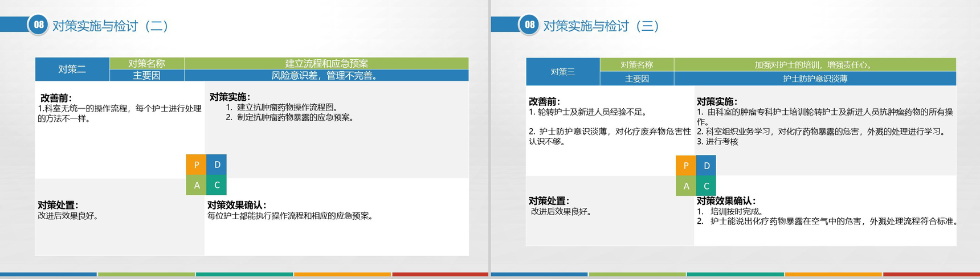Select the line 由科室的肿瘤专科护士培训轮转护士
This screenshot has width=980, height=279.
coord(825,112)
